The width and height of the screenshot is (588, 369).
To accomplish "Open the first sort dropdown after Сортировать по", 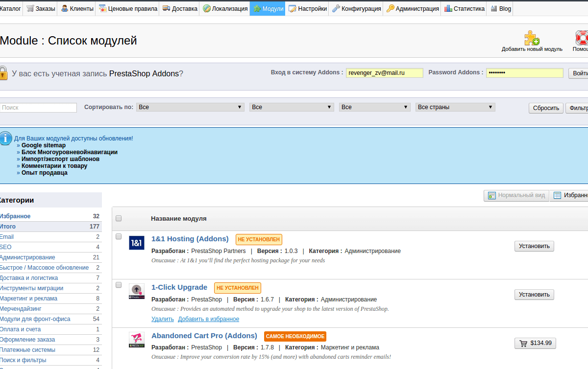I will [190, 107].
